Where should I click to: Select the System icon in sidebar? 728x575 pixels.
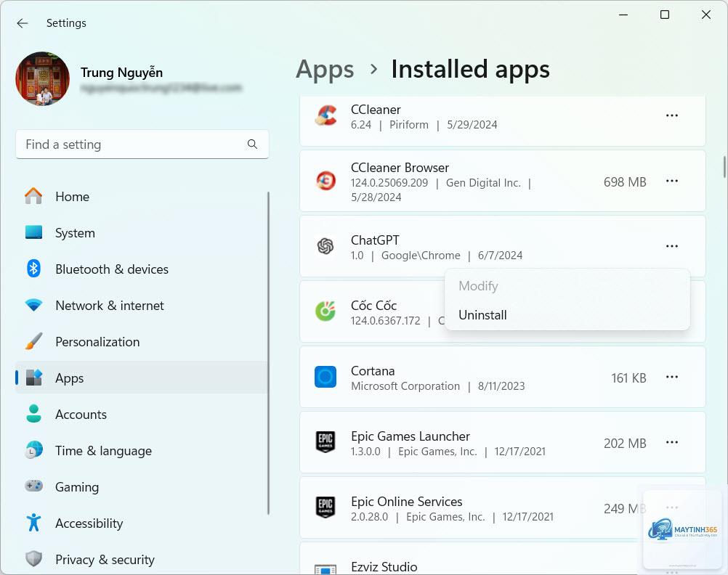[33, 232]
